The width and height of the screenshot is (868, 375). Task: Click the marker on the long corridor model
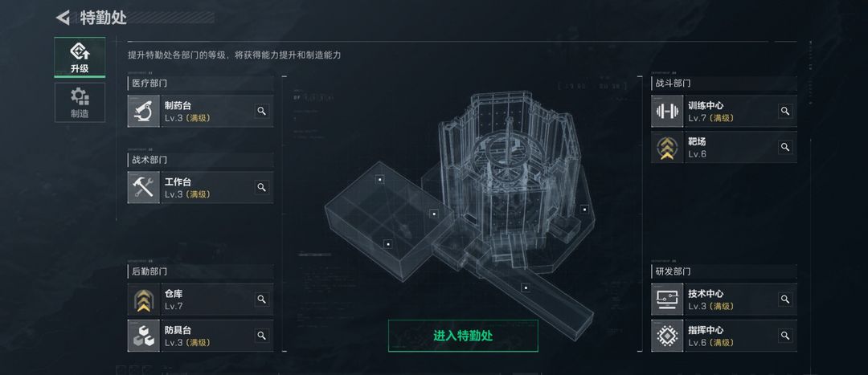click(526, 287)
